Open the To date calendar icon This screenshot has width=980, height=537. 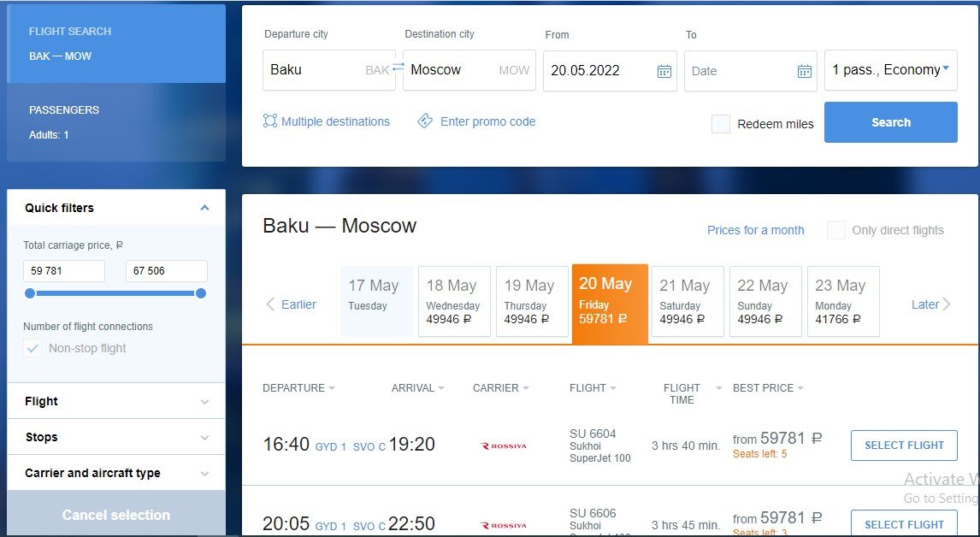click(805, 71)
